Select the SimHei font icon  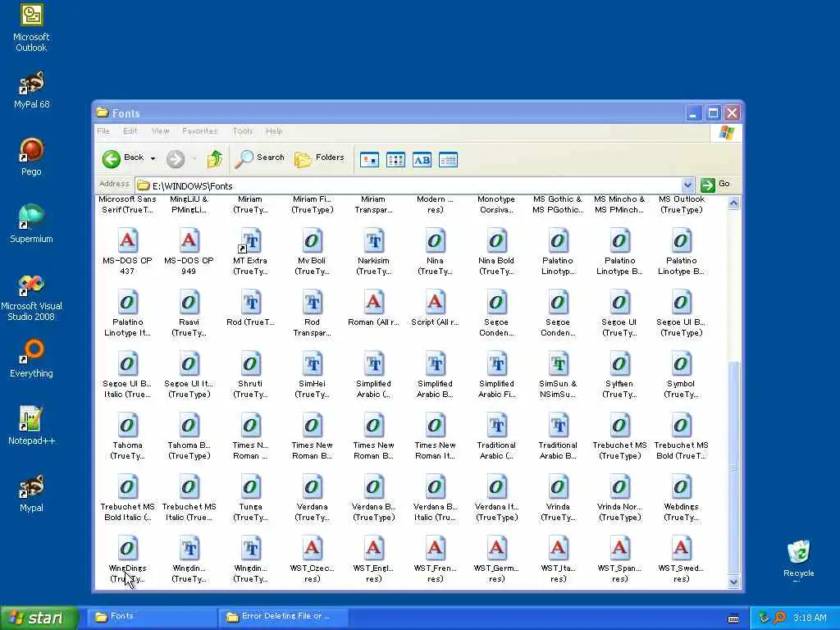click(x=312, y=363)
